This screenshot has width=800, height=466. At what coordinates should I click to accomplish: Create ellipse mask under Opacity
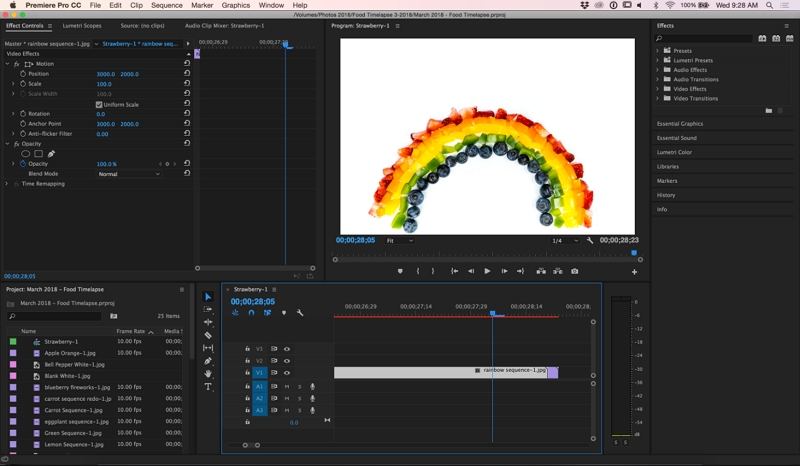coord(26,154)
